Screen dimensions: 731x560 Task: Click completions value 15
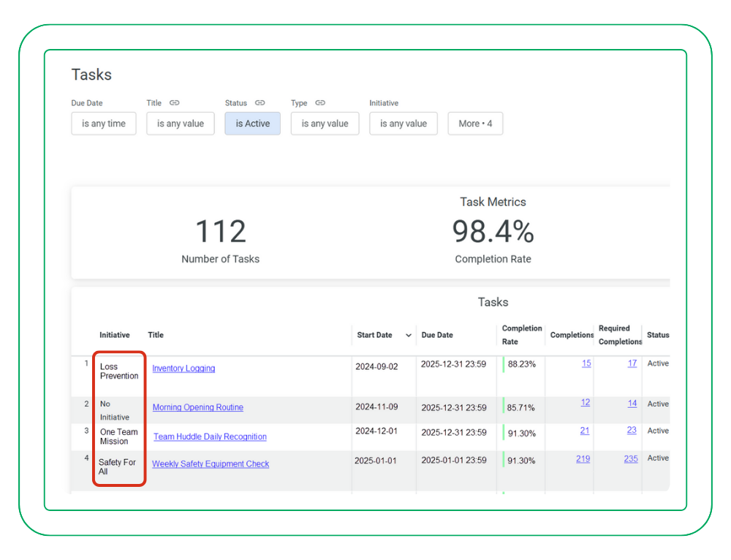pyautogui.click(x=586, y=363)
